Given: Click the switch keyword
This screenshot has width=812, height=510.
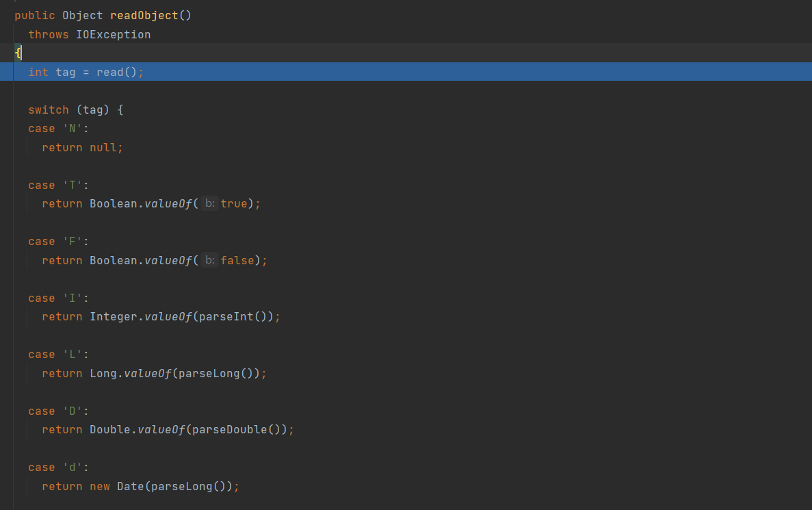Looking at the screenshot, I should pyautogui.click(x=49, y=110).
